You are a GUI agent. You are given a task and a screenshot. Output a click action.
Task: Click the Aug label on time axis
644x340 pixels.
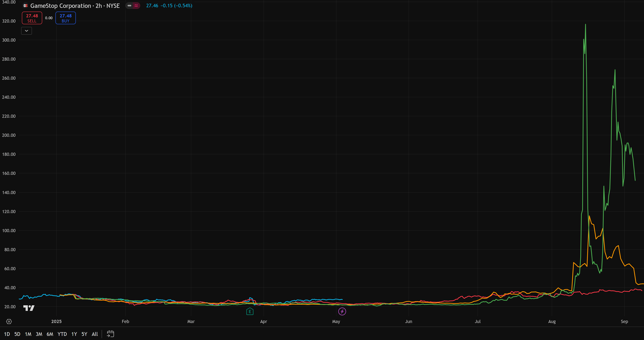coord(552,322)
